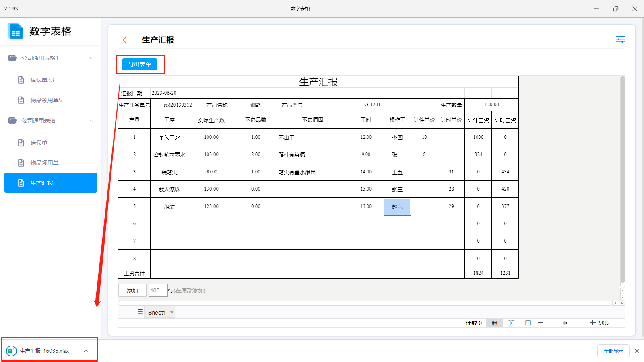Collapse the 公司通用表格 folder
The width and height of the screenshot is (644, 362).
91,121
